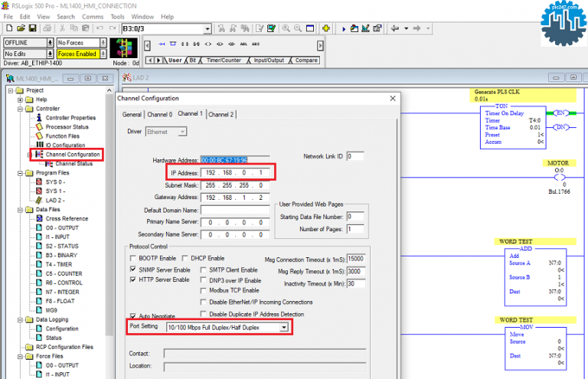This screenshot has height=379, width=588.
Task: Enable the BOOTP Enable checkbox
Action: (132, 258)
